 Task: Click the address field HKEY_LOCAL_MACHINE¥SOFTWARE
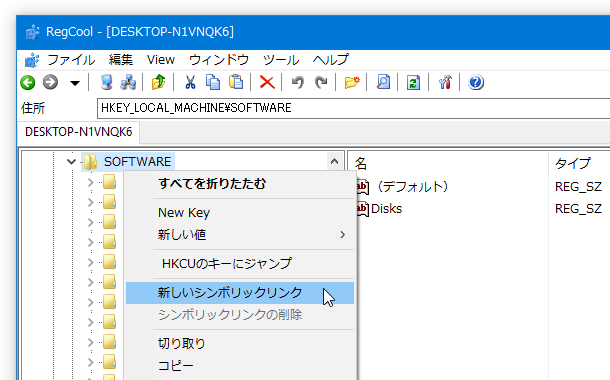(353, 108)
